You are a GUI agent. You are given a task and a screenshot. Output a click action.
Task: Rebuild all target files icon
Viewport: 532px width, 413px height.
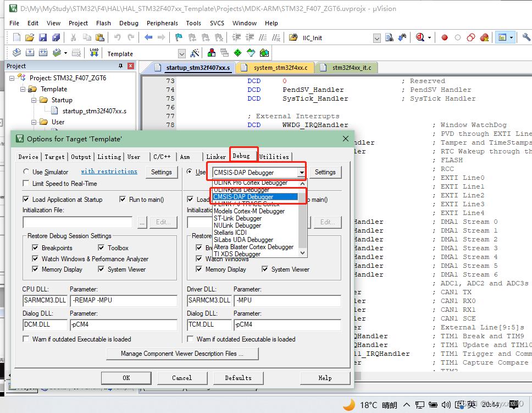(x=43, y=53)
